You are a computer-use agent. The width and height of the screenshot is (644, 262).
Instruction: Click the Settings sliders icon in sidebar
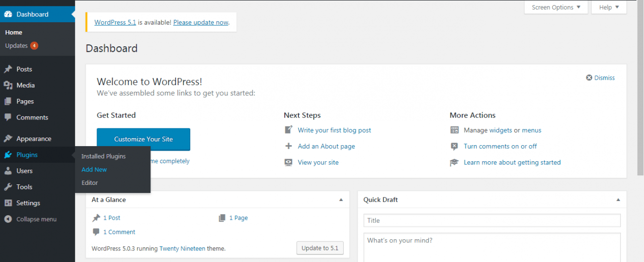pyautogui.click(x=8, y=203)
